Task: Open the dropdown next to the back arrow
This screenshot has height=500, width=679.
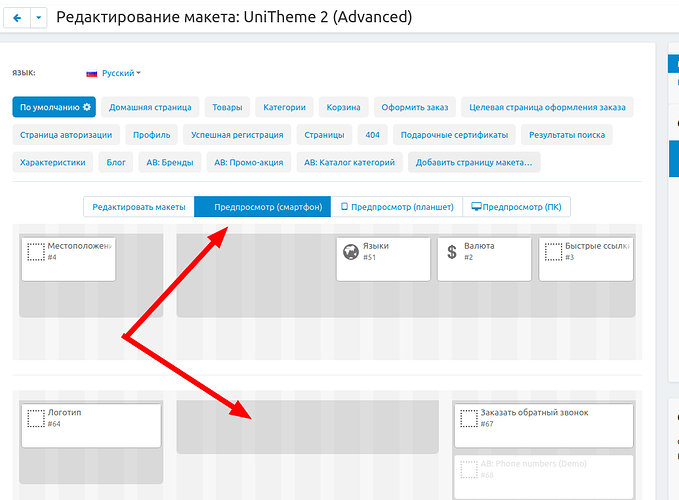Action: [x=39, y=18]
